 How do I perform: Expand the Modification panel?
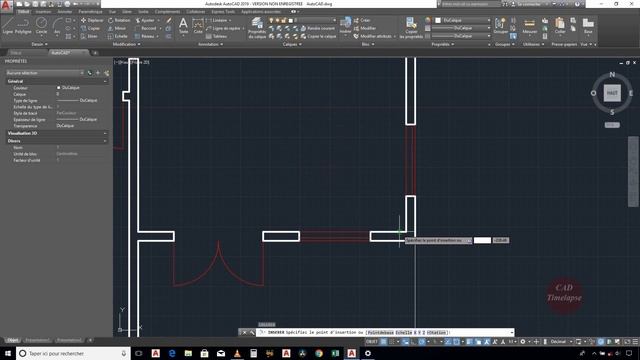[x=126, y=44]
